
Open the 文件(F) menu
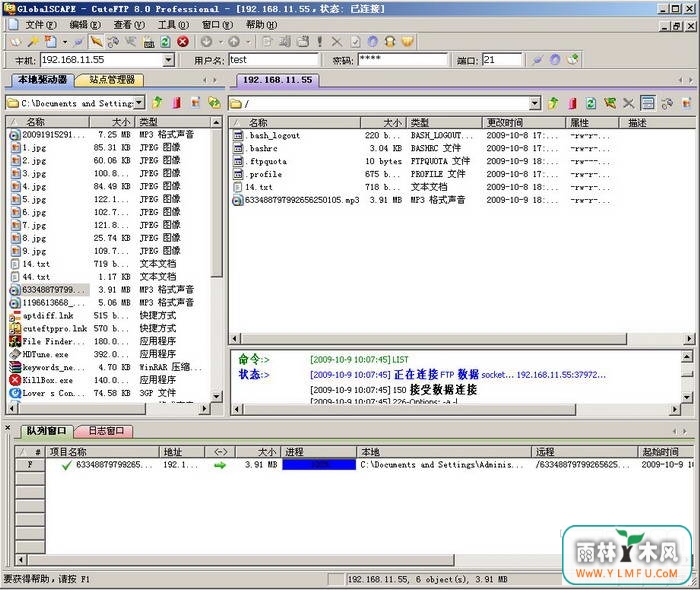click(x=41, y=25)
